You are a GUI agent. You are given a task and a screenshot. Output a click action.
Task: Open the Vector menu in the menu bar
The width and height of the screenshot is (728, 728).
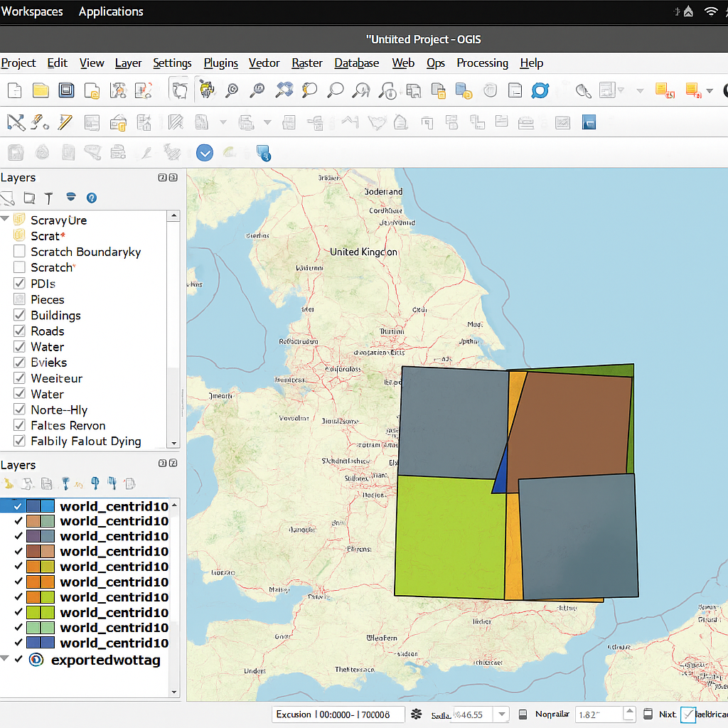264,63
